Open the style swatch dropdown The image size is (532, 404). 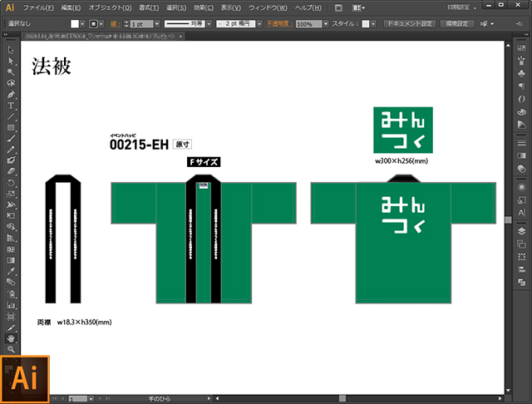pos(373,24)
